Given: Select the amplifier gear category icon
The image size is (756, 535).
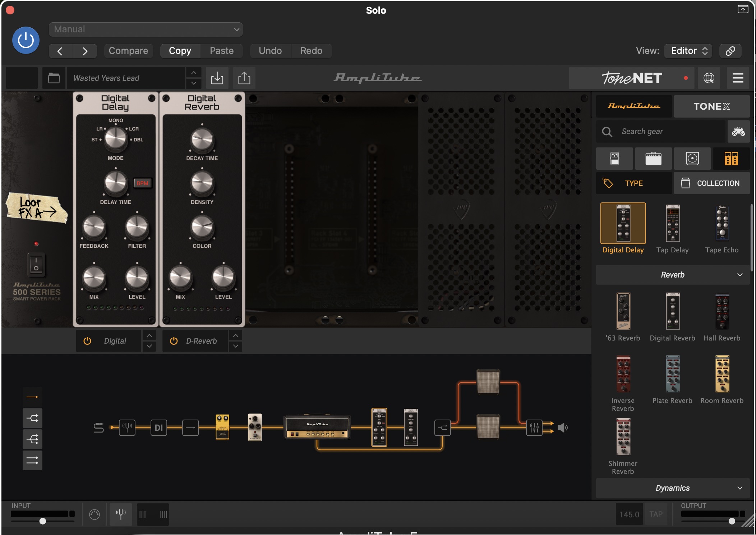Looking at the screenshot, I should click(x=653, y=158).
